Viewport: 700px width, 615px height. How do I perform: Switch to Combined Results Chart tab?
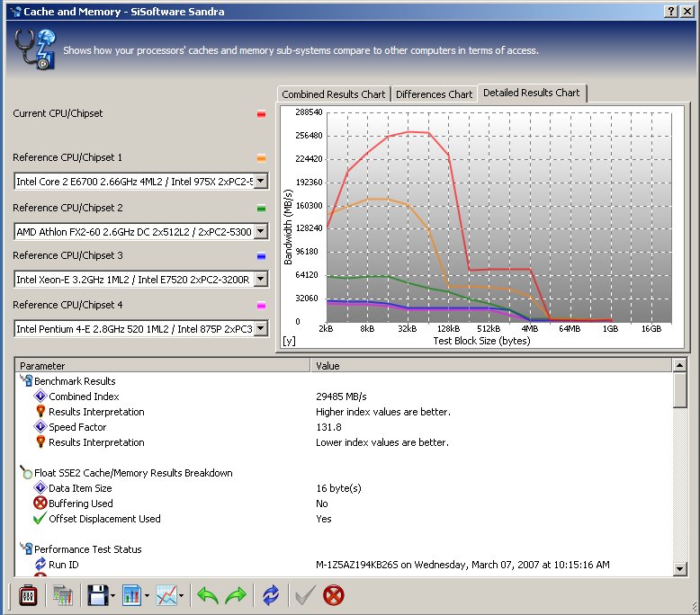334,94
